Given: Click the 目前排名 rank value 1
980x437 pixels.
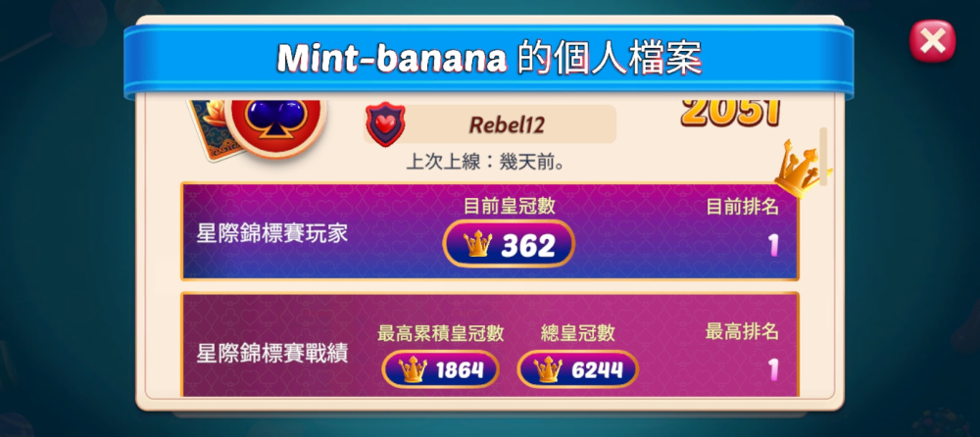Looking at the screenshot, I should tap(773, 246).
